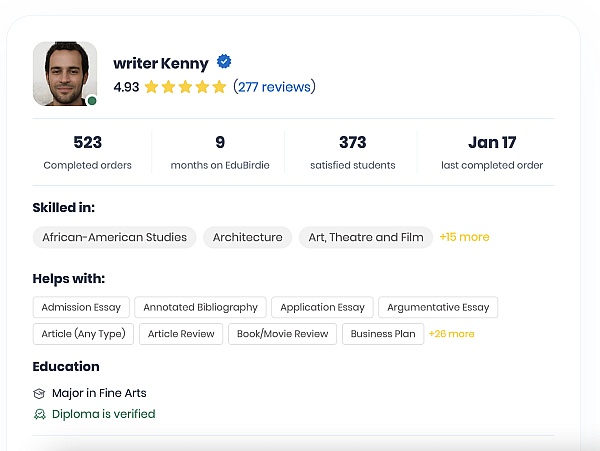
Task: Choose the Book/Movie Review tag
Action: tap(282, 334)
